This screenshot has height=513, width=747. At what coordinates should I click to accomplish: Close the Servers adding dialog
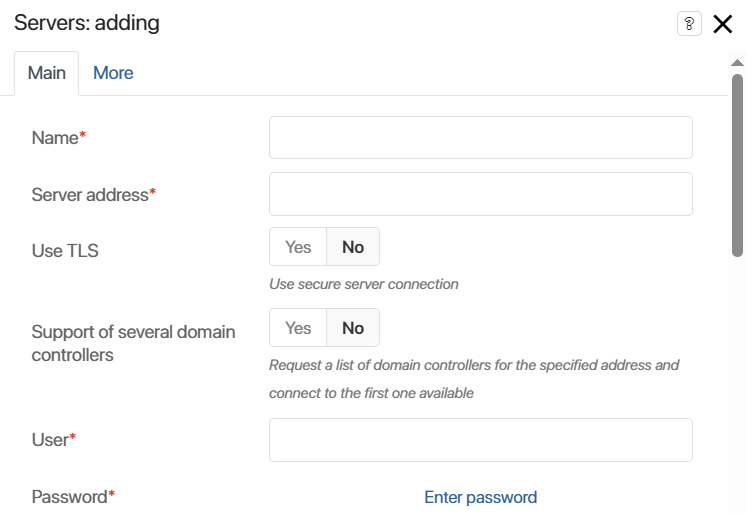point(722,23)
